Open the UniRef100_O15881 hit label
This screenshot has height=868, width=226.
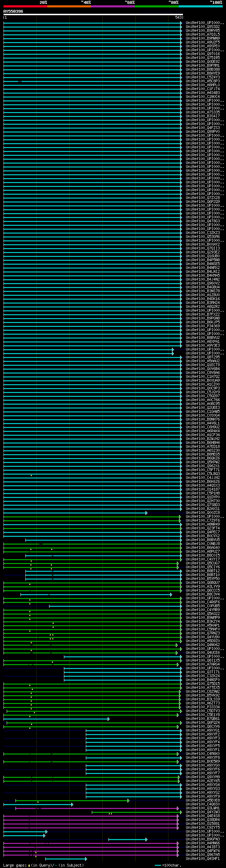[x=203, y=824]
